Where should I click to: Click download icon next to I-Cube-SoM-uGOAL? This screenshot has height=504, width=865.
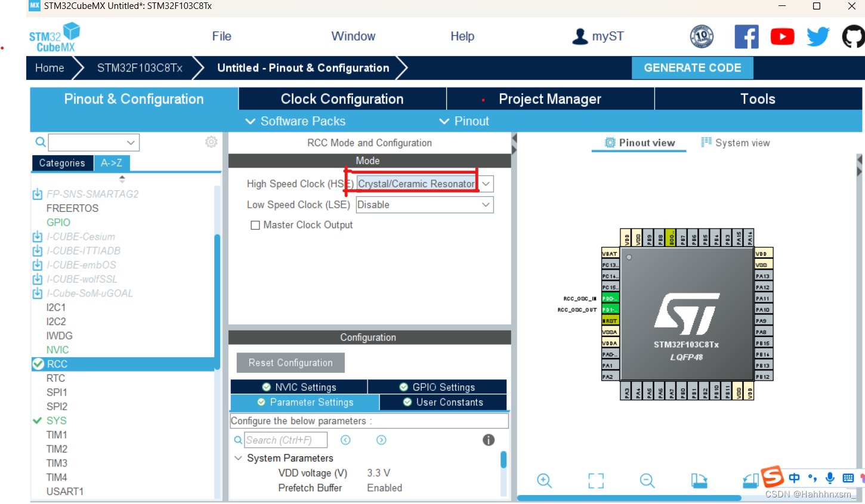(38, 293)
